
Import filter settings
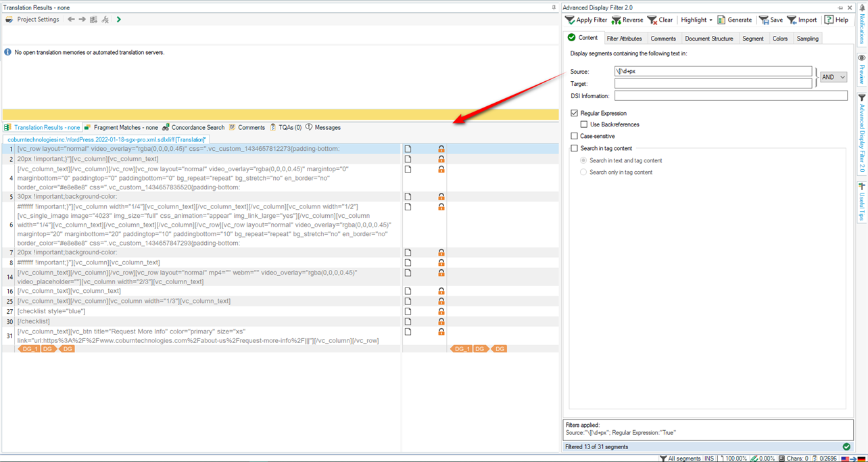click(x=802, y=20)
